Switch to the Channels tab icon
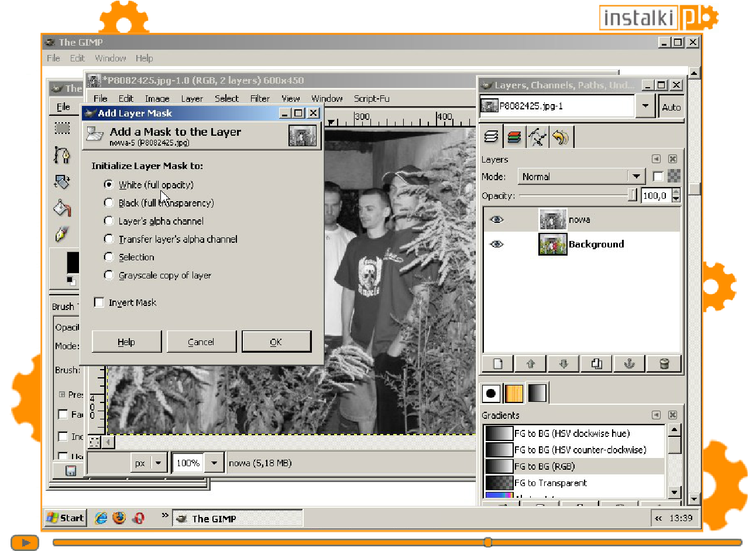This screenshot has height=551, width=756. 514,137
